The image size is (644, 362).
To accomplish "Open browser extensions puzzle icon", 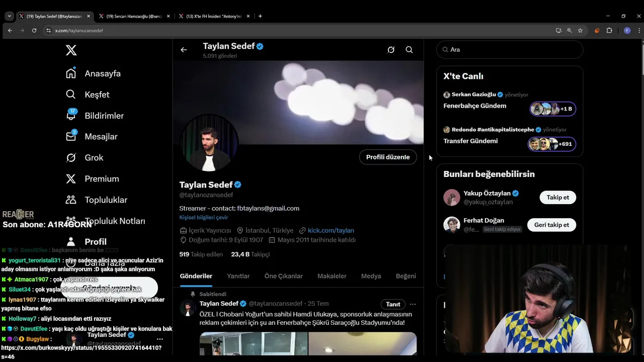I will coord(609,31).
